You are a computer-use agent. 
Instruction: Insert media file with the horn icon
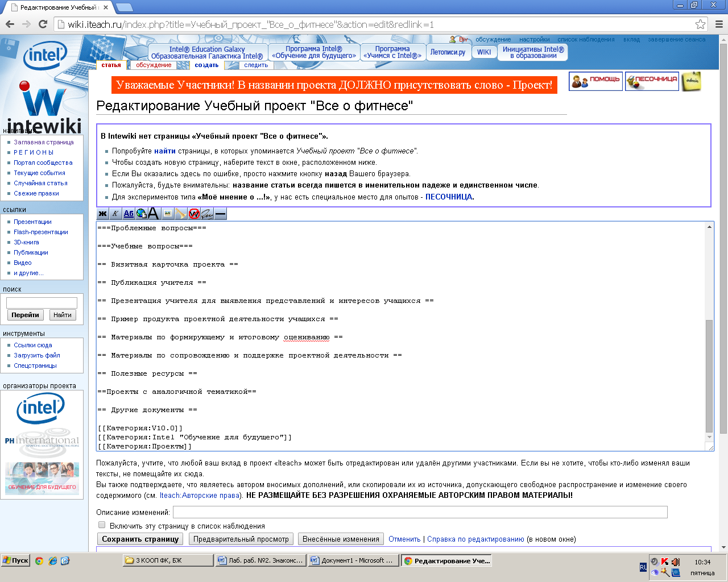click(181, 214)
